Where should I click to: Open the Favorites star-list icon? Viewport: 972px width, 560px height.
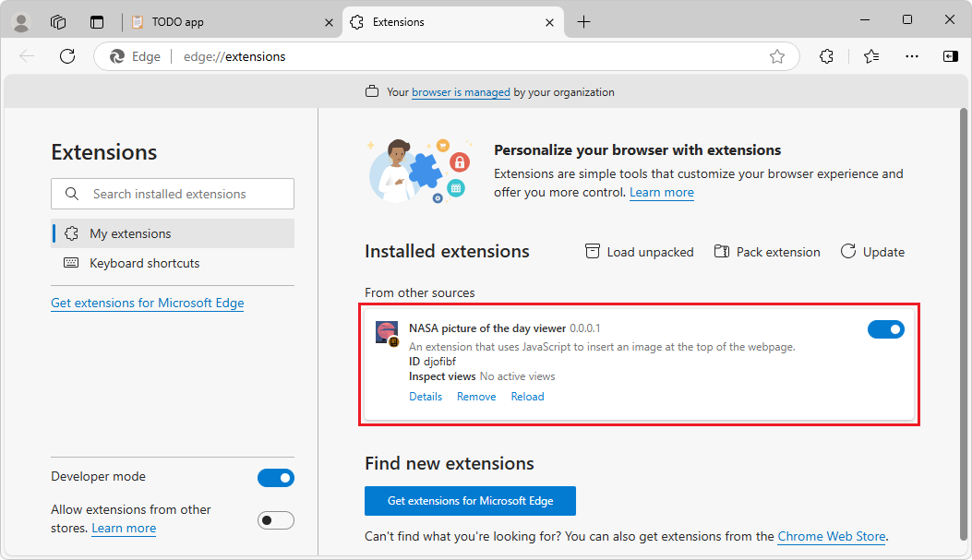click(x=870, y=56)
